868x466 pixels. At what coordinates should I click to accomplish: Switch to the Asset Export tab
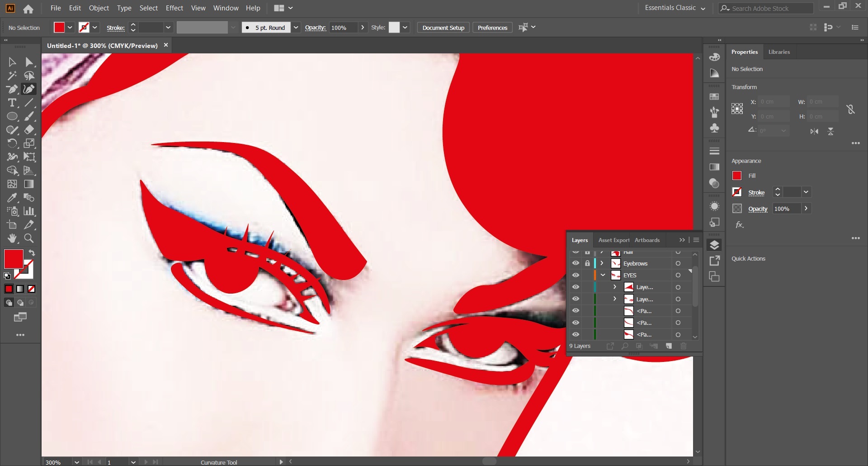click(613, 240)
